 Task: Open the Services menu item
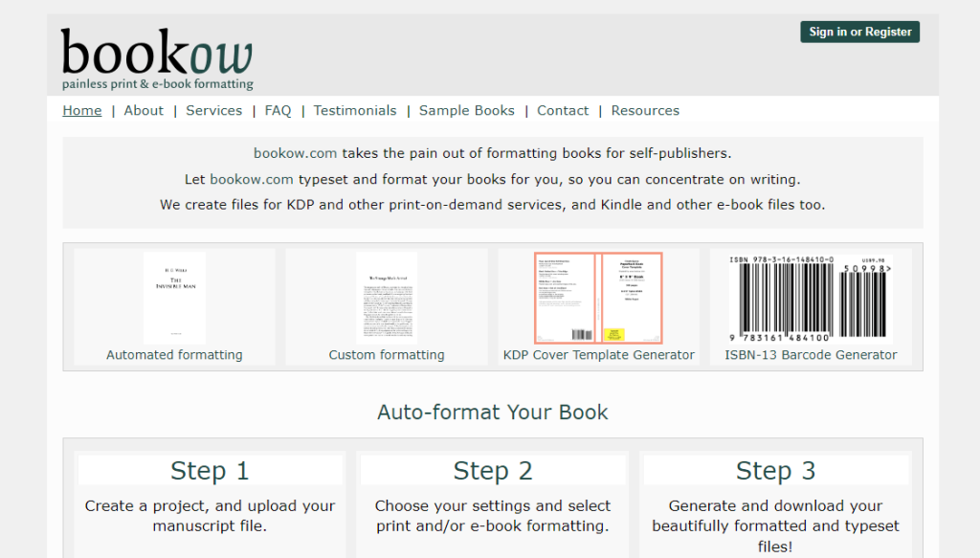(x=213, y=111)
